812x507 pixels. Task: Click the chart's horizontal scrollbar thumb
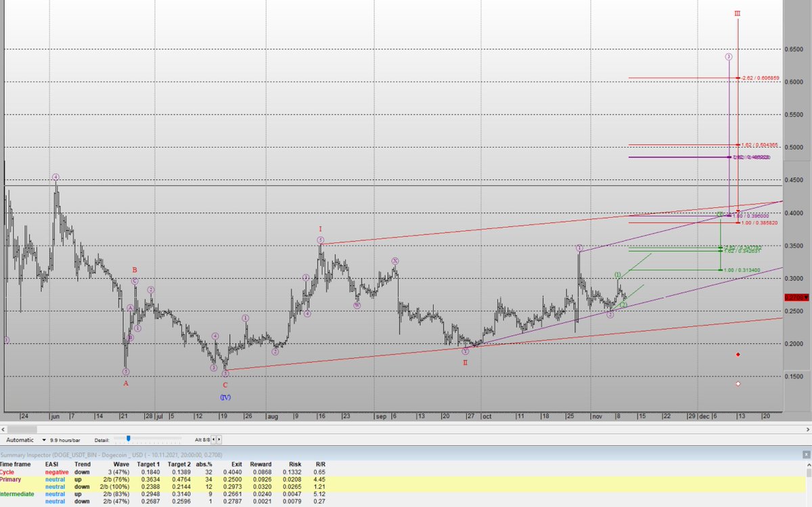(22, 430)
